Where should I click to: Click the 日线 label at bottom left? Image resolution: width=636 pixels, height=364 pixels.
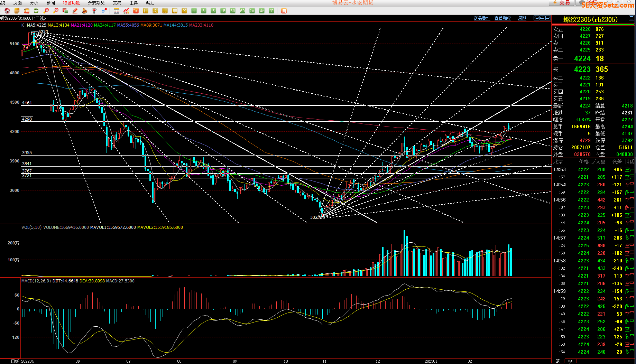point(15,361)
